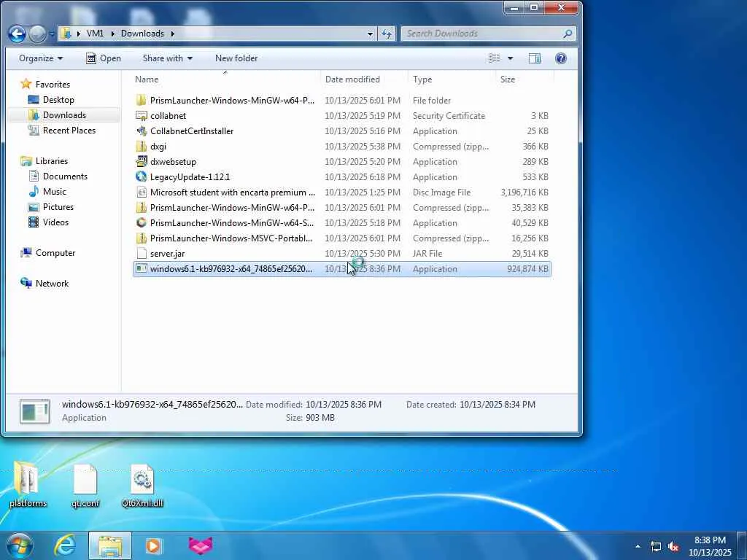Open the recent locations dropdown arrow
Viewport: 747px width, 560px height.
[52, 34]
